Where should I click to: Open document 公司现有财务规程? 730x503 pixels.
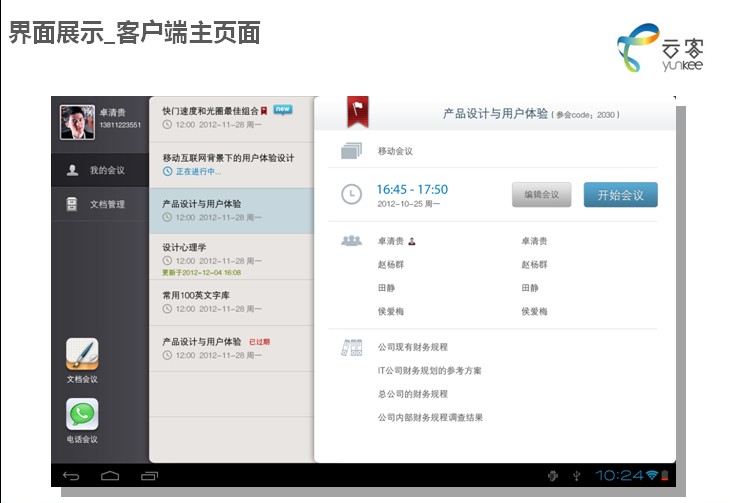click(x=412, y=348)
